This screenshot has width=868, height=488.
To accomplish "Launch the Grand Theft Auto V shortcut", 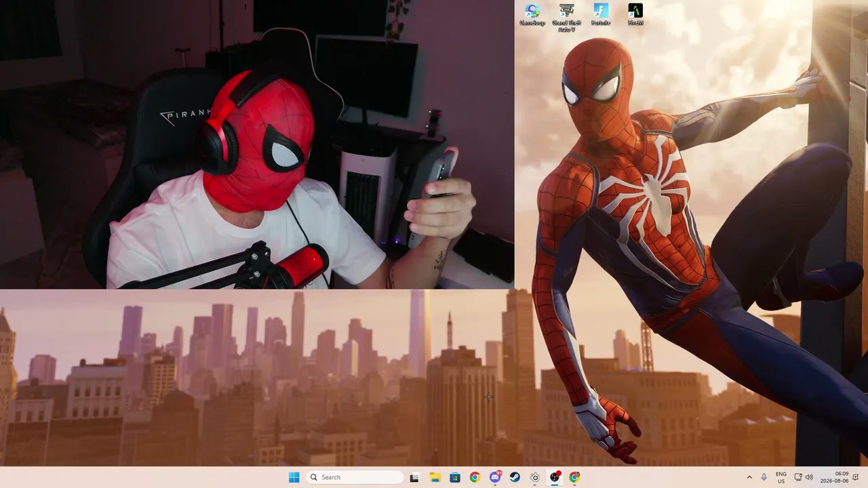I will point(566,17).
